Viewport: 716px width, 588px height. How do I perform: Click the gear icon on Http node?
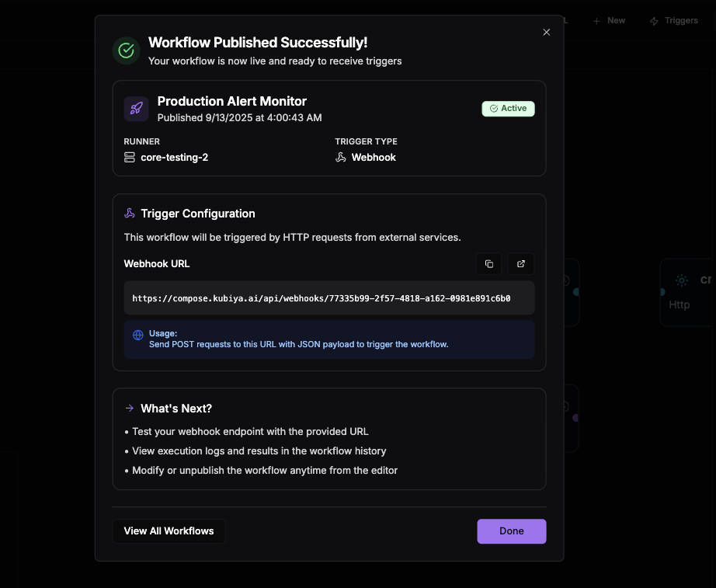point(681,280)
